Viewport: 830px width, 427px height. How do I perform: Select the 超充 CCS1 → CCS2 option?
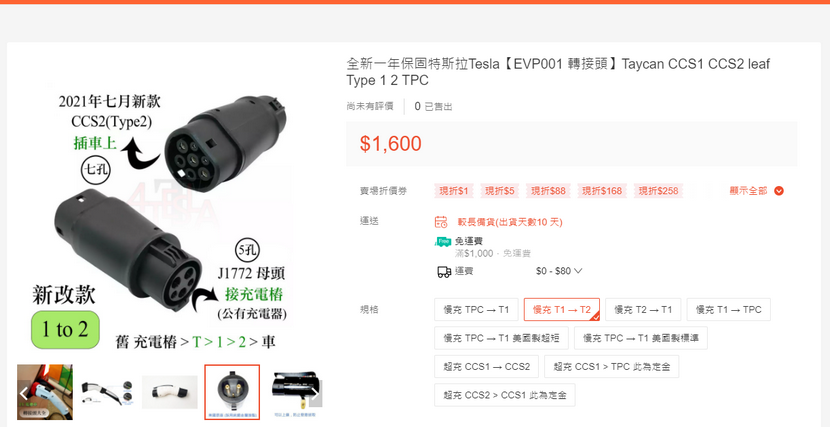click(486, 367)
